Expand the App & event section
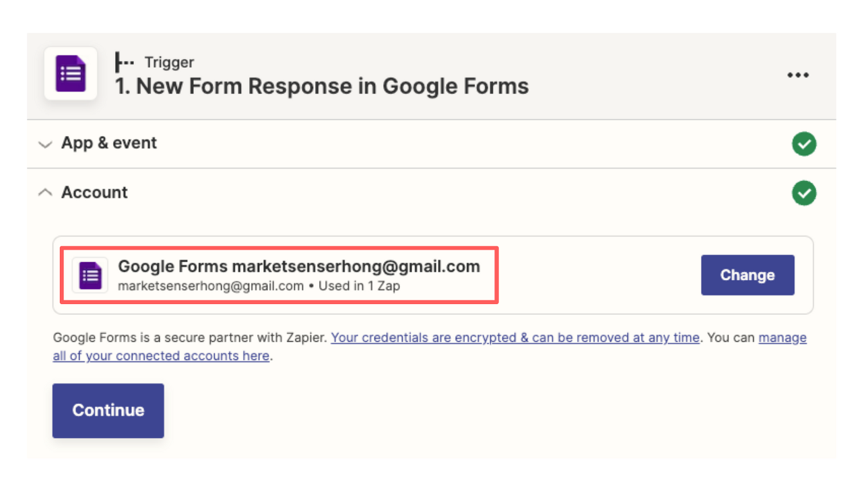The height and width of the screenshot is (504, 862). tap(45, 144)
